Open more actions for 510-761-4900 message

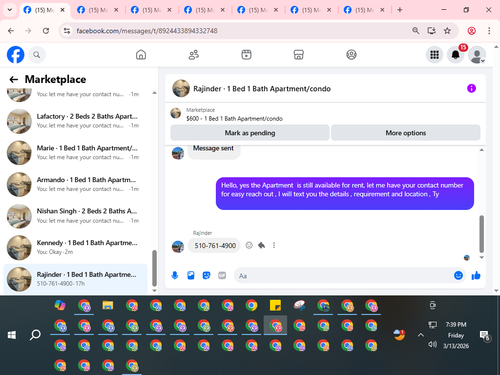point(274,246)
